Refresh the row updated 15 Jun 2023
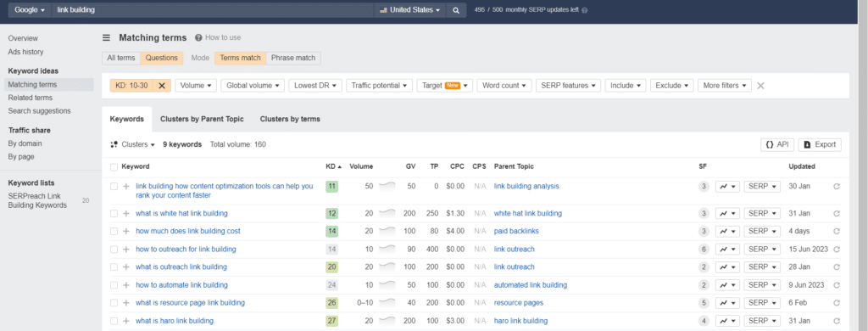The width and height of the screenshot is (868, 331). click(x=837, y=250)
